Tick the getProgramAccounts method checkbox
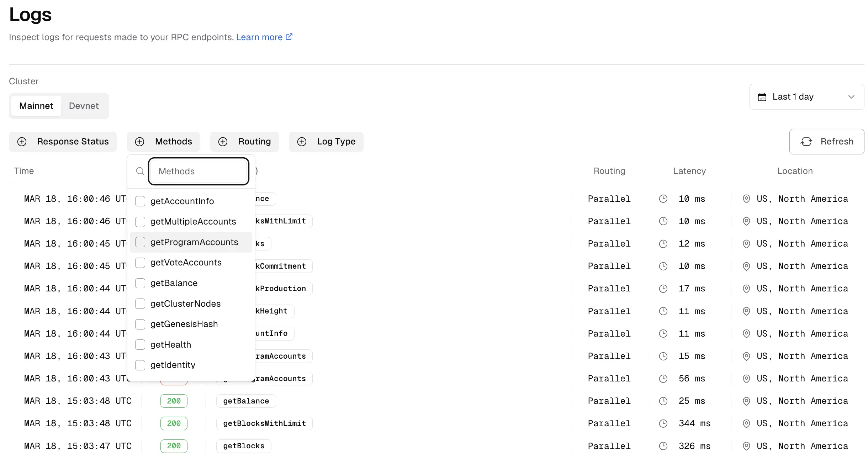Viewport: 868px width, 459px height. pos(140,242)
